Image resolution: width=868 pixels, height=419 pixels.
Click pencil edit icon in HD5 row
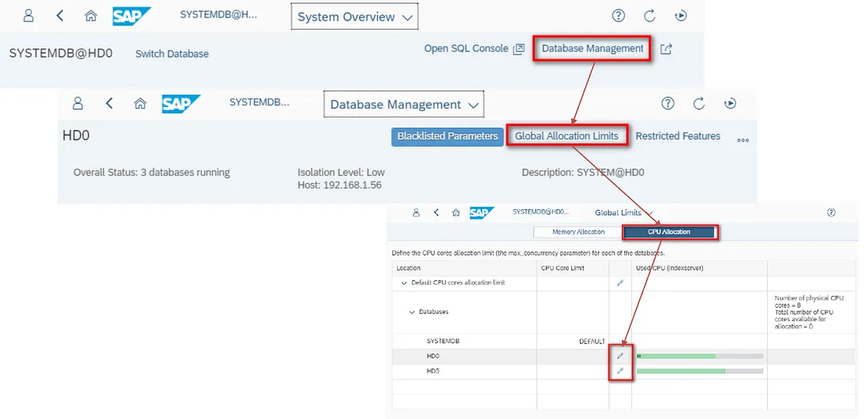(x=620, y=371)
